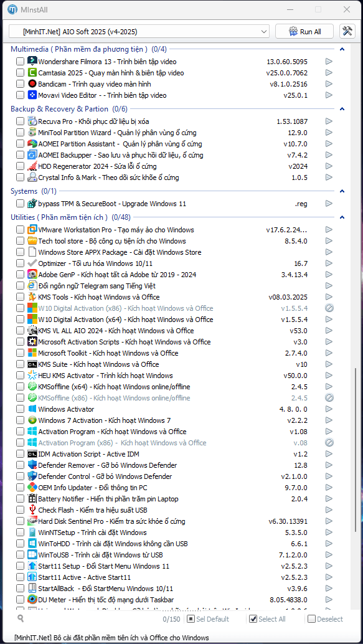Click the W10 Digital Activation (x64) label

126,320
